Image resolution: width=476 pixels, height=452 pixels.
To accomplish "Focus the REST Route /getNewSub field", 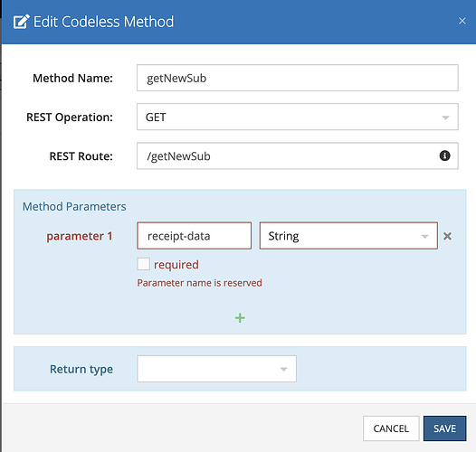I will coord(298,155).
